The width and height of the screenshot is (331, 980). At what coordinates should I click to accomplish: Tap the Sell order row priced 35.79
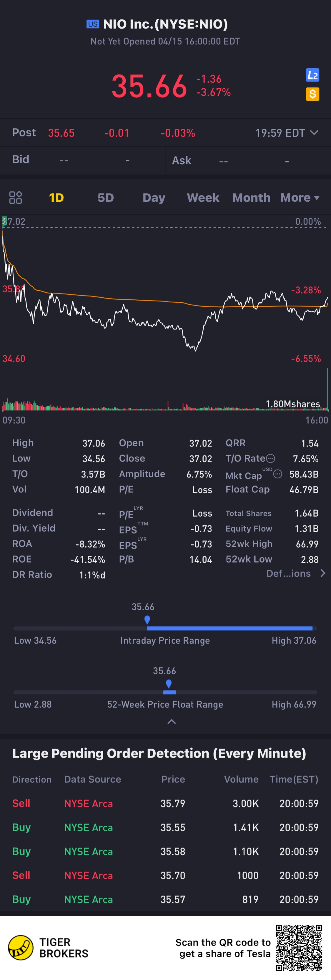click(165, 803)
